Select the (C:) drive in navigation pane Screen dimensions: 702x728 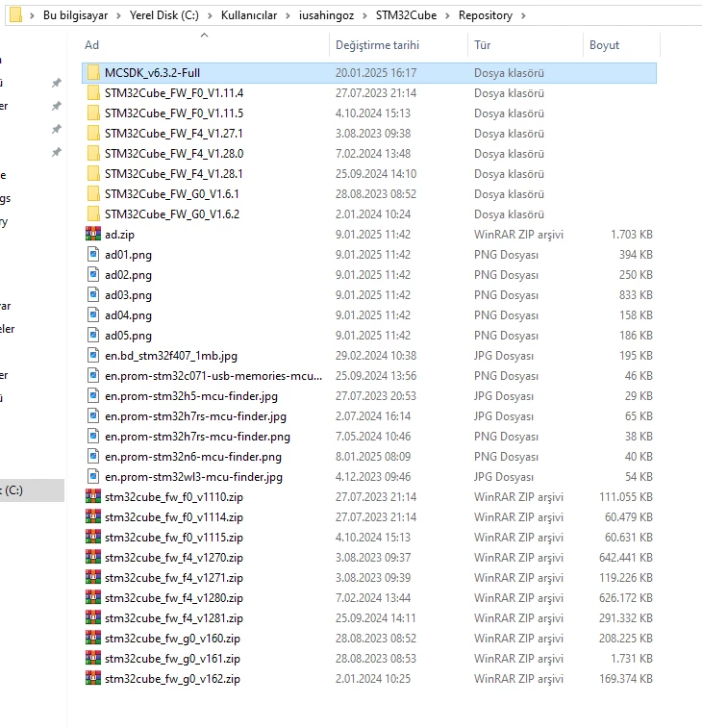(31, 490)
